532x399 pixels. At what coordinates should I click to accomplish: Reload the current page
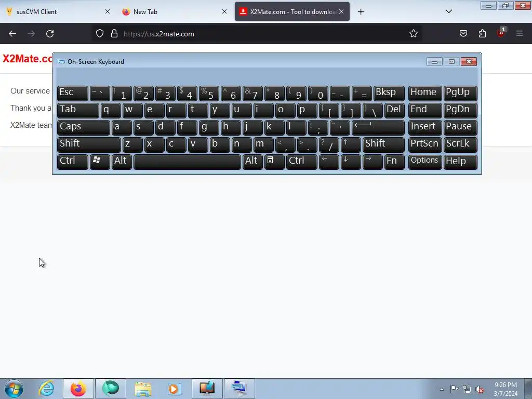click(50, 34)
